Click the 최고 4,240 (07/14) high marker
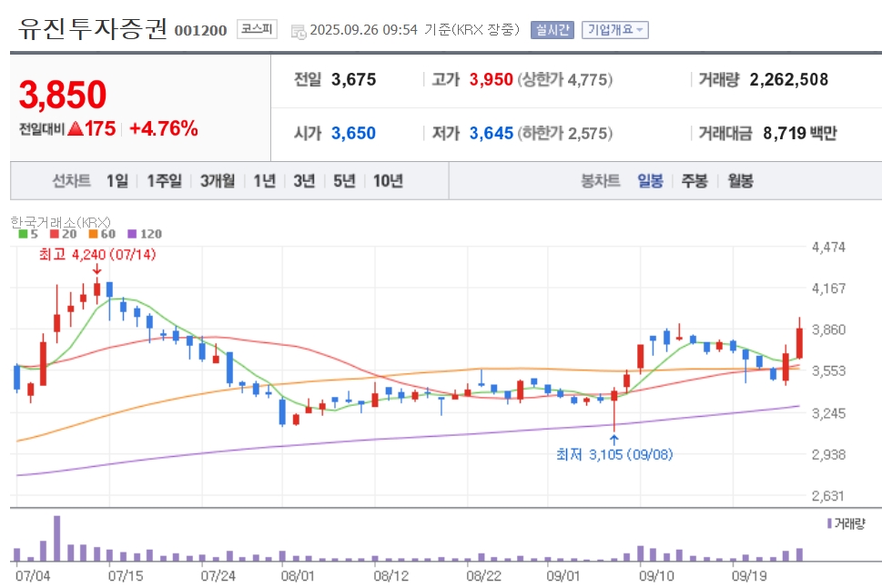Viewport: 882px width, 588px height. (97, 255)
